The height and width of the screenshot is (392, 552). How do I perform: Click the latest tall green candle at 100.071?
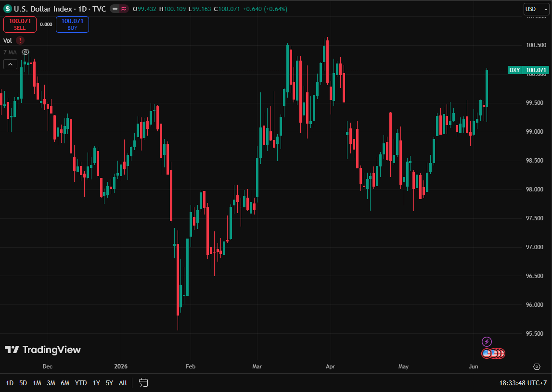click(487, 89)
